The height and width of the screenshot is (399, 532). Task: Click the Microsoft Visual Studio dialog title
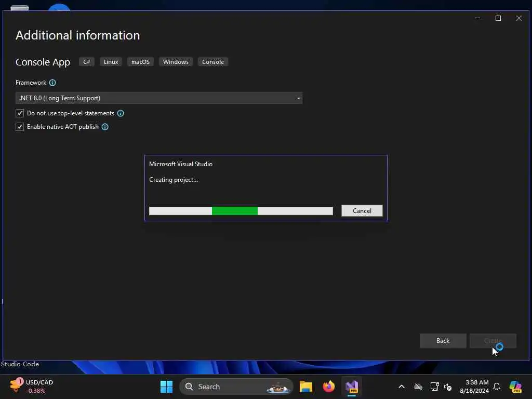click(x=181, y=164)
